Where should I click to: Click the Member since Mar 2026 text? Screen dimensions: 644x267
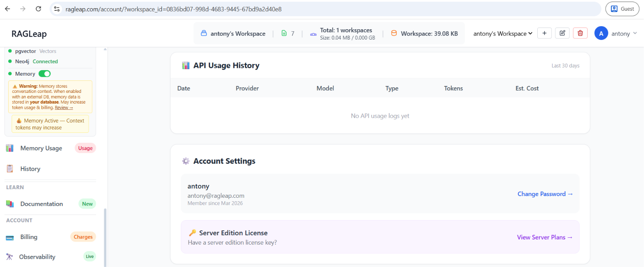coord(215,203)
